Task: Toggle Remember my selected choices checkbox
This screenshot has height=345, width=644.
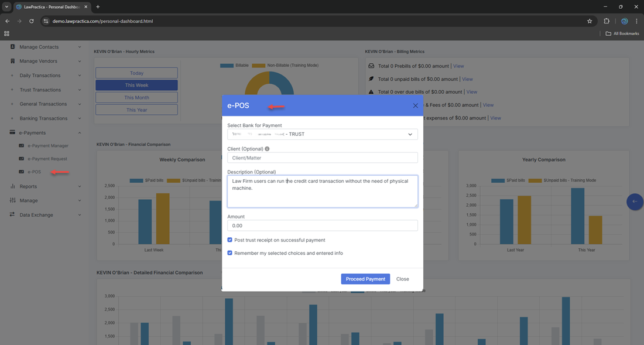Action: pyautogui.click(x=230, y=253)
